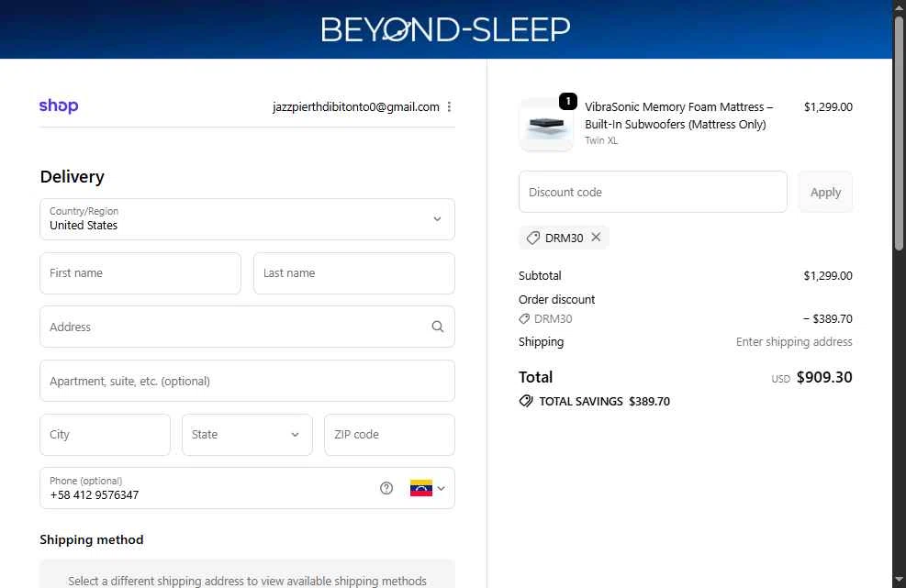
Task: Click the scrollbar down arrow
Action: pyautogui.click(x=899, y=580)
